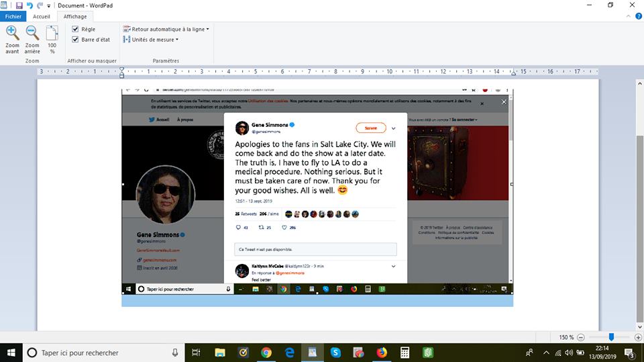Click the zoom in plus in status bar

pos(638,337)
